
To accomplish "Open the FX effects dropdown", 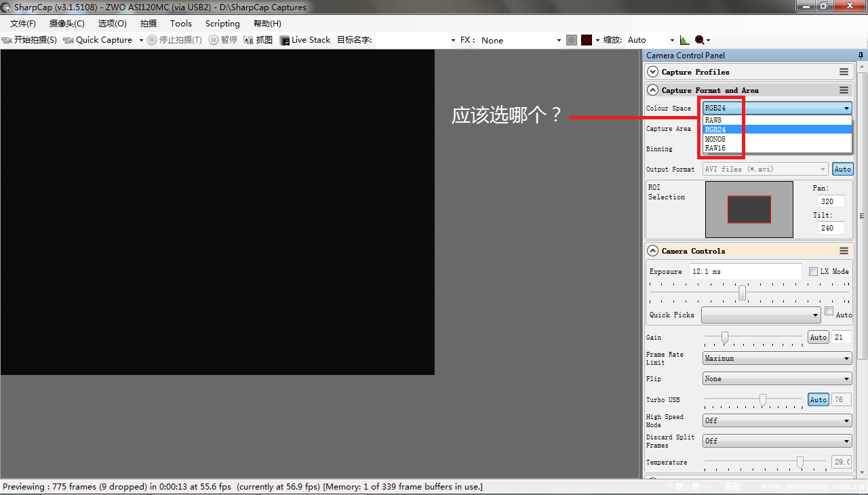I will pos(521,40).
